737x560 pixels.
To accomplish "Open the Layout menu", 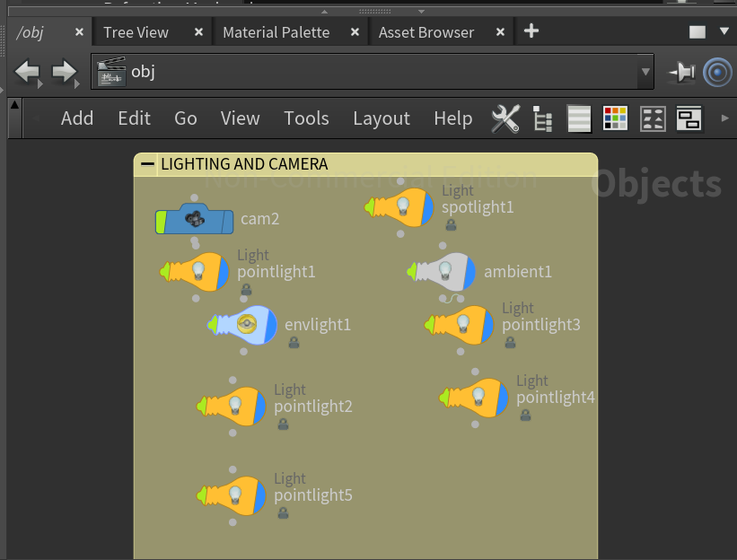I will coord(382,118).
